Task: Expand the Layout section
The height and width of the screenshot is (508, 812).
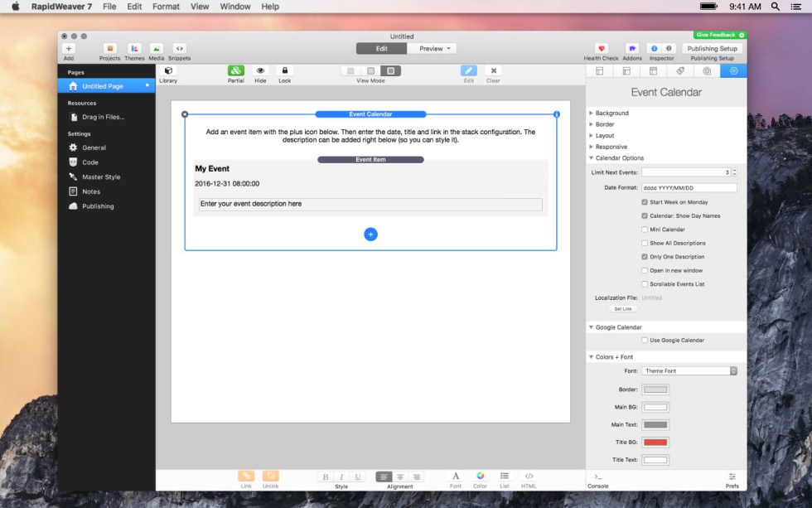Action: pos(591,136)
